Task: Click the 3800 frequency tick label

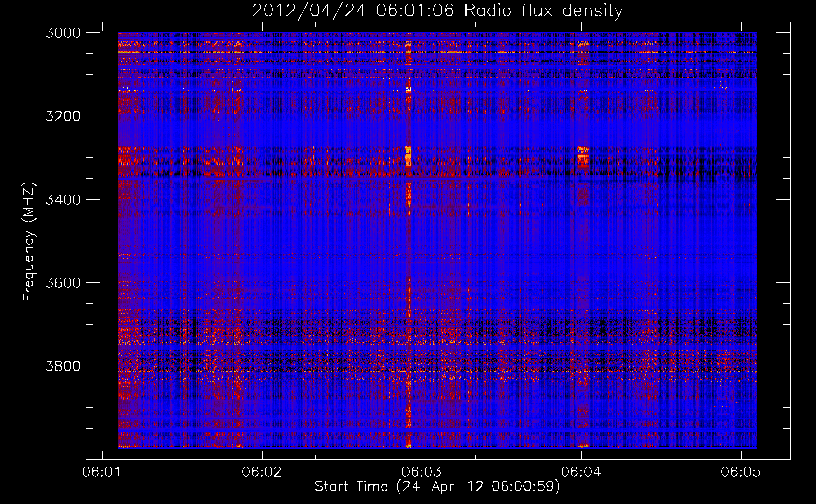Action: 63,366
